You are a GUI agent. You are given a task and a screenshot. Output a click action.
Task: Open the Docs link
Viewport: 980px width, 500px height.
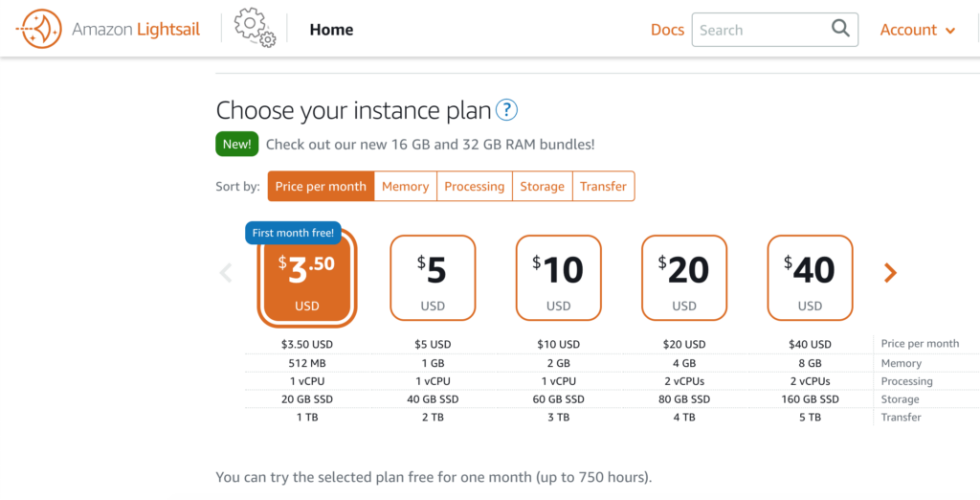(667, 30)
